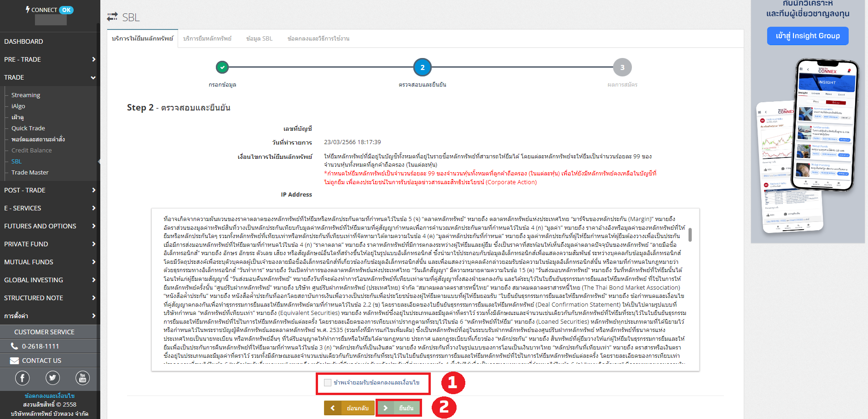Viewport: 868px width, 419px height.
Task: Open the Twitter social icon
Action: tap(52, 378)
